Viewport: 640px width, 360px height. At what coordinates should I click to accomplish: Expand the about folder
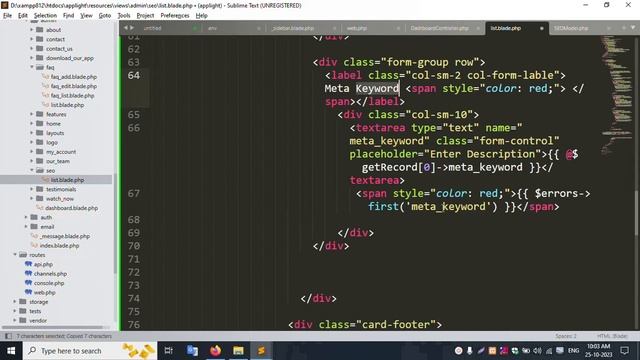32,29
